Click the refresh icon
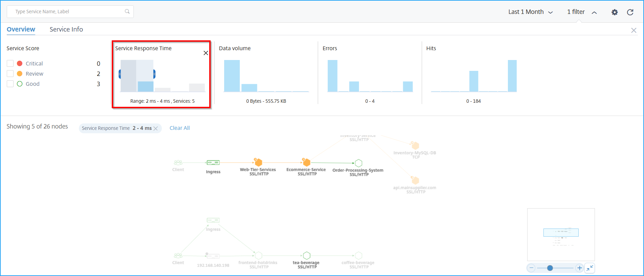 [630, 12]
